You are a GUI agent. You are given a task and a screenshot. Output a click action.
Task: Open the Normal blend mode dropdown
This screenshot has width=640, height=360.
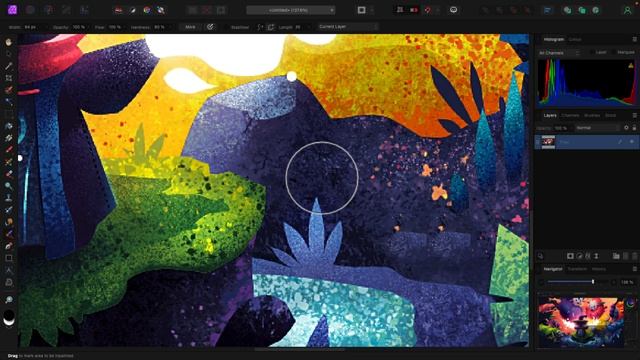(x=598, y=128)
